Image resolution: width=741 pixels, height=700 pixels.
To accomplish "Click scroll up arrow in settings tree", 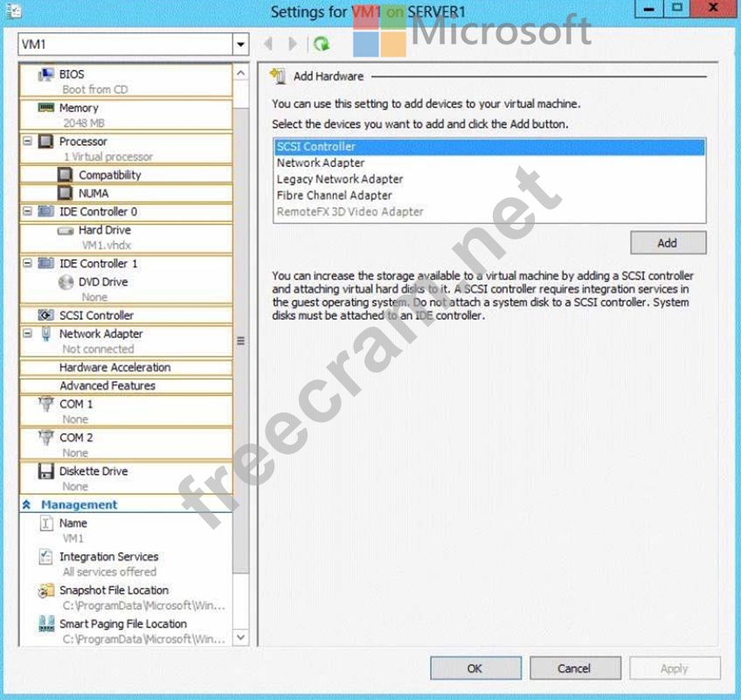I will click(240, 73).
